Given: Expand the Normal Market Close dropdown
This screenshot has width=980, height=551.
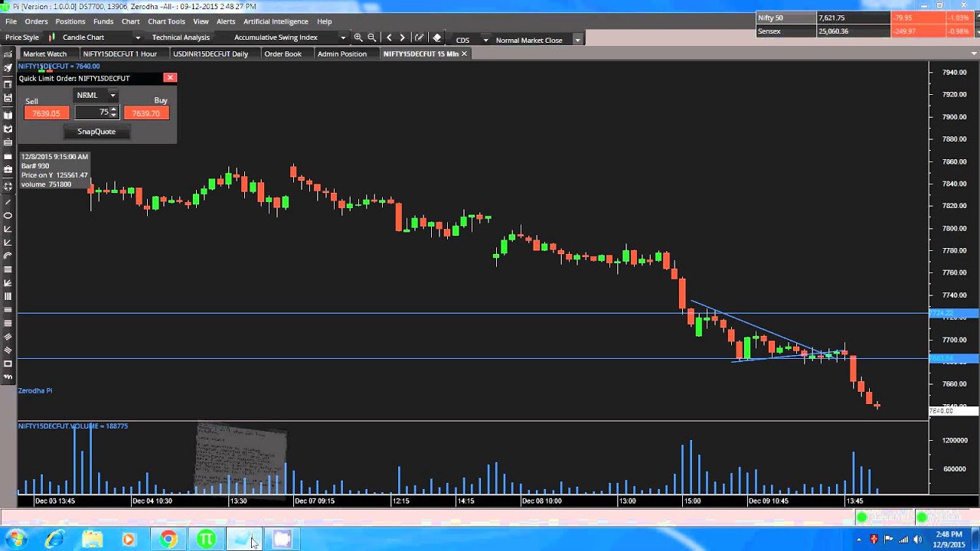Looking at the screenshot, I should 577,40.
